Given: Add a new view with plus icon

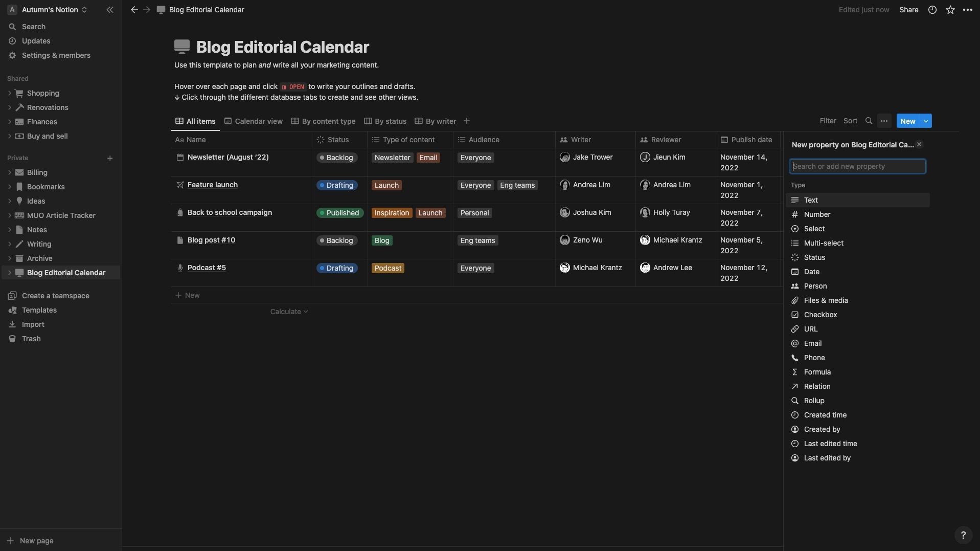Looking at the screenshot, I should click(466, 121).
